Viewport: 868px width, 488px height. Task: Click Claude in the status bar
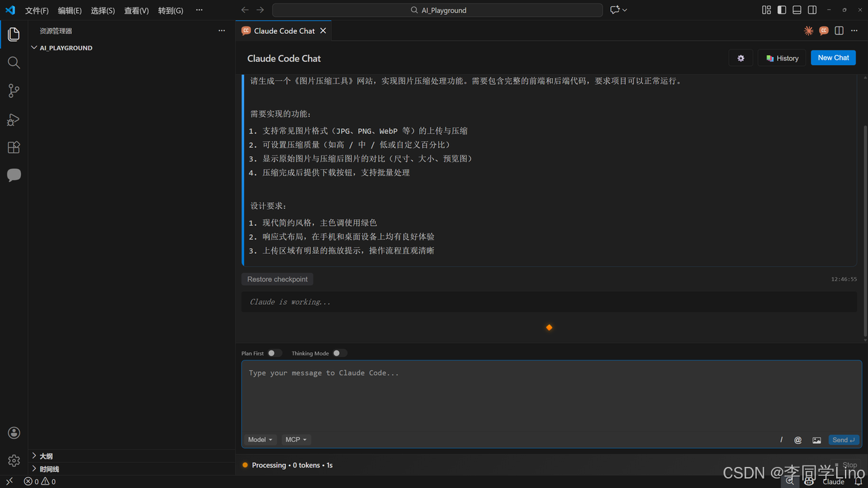click(x=833, y=481)
